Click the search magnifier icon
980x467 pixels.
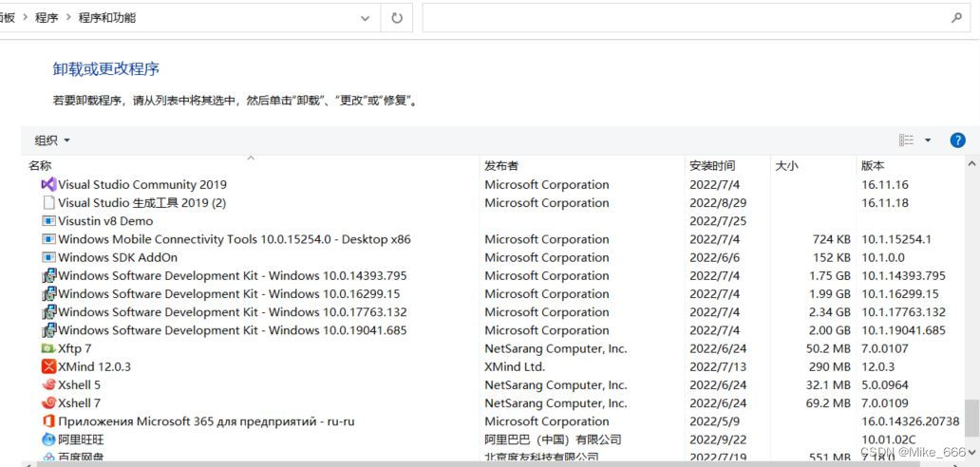click(x=956, y=18)
